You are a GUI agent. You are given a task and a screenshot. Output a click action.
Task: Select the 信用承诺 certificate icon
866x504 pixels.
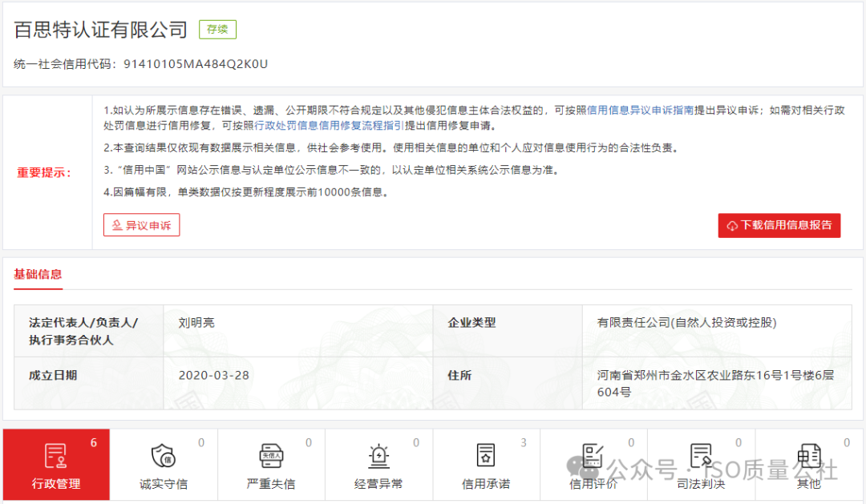[486, 455]
